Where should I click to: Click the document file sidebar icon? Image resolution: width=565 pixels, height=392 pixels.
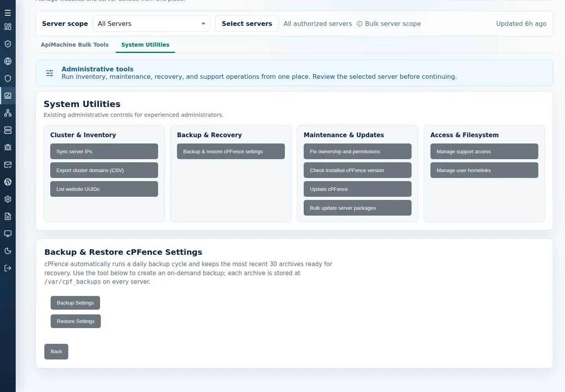8,216
